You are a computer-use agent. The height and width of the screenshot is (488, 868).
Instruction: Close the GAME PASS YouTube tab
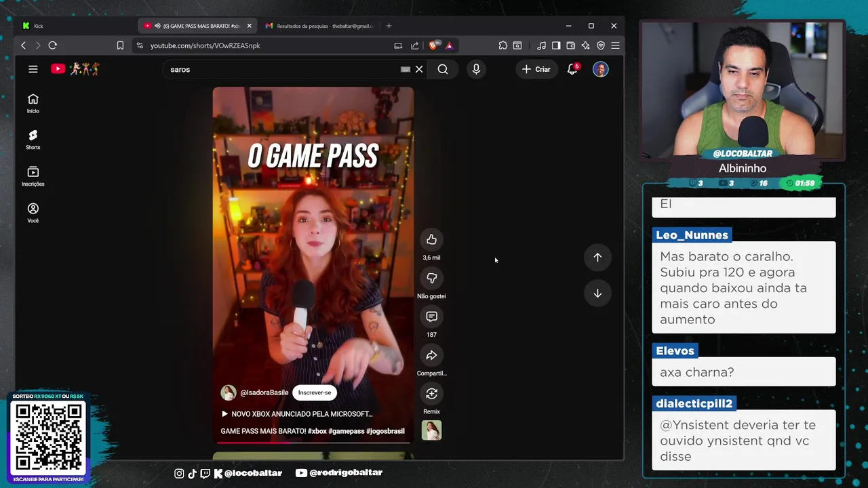(x=249, y=26)
